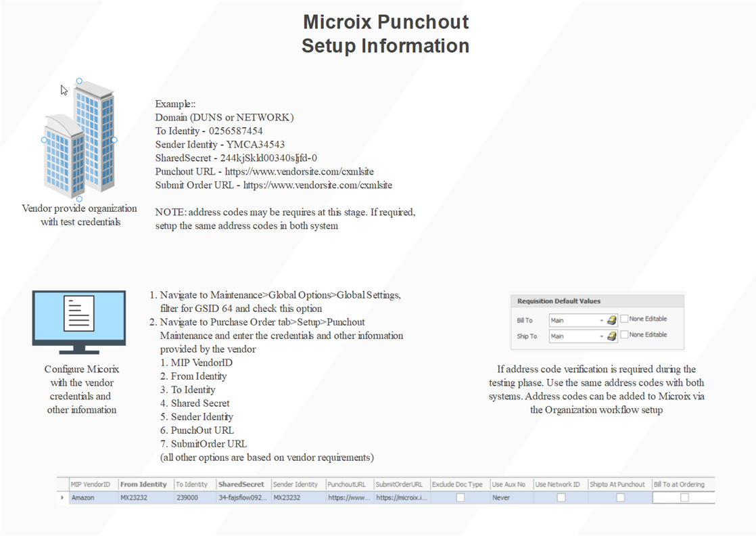This screenshot has width=756, height=536.
Task: Click the Bill To lookup icon
Action: 611,320
